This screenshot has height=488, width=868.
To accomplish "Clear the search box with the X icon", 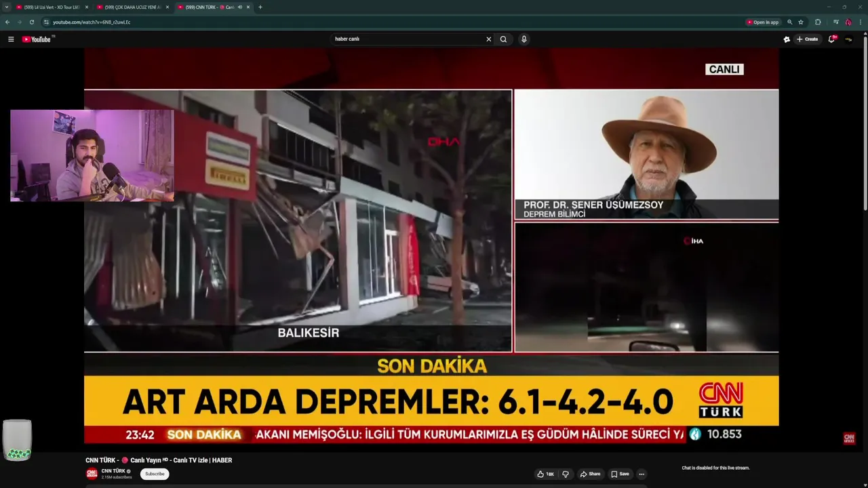I will 488,39.
